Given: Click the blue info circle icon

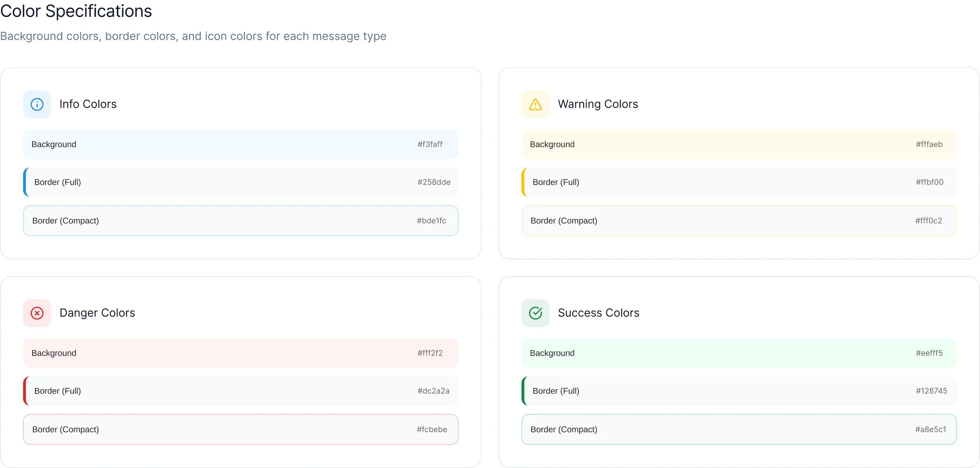Looking at the screenshot, I should pyautogui.click(x=37, y=104).
